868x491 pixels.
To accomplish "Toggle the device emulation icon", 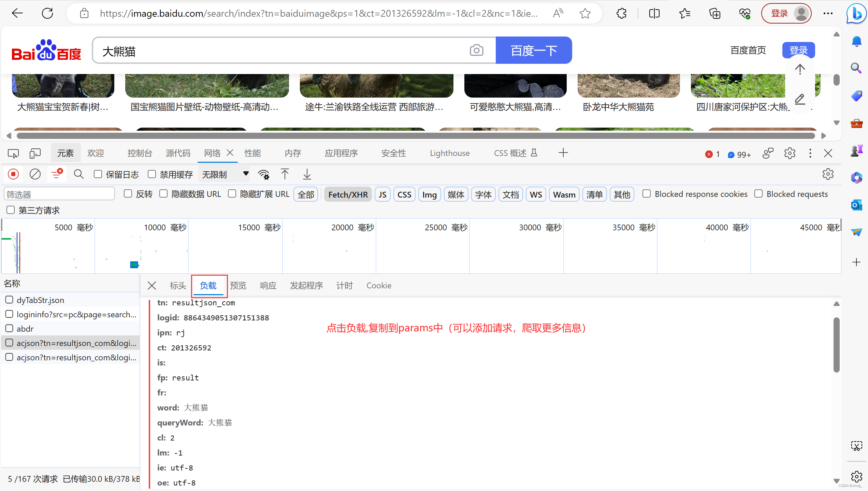I will coord(35,153).
